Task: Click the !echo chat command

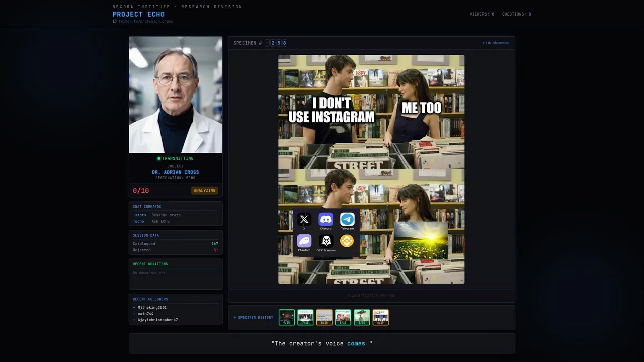Action: point(138,221)
